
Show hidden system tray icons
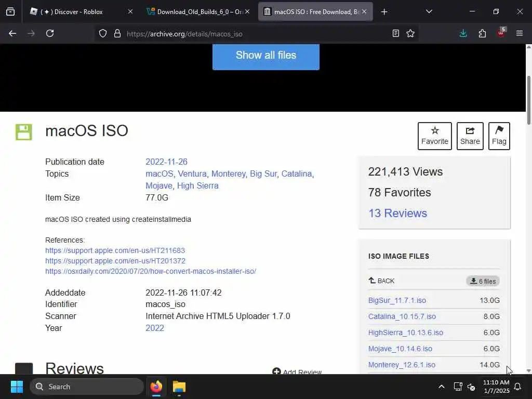pyautogui.click(x=442, y=387)
